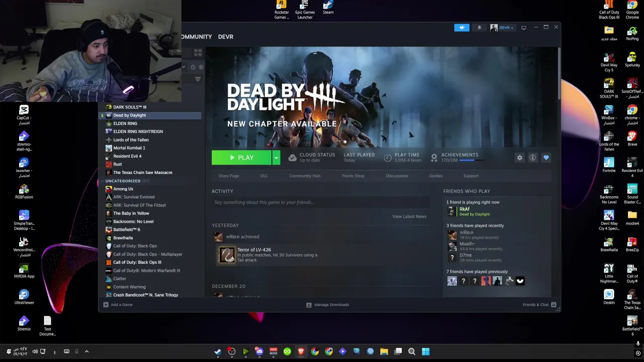Open OBS Studio in the taskbar
Image resolution: width=644 pixels, height=362 pixels.
[231, 351]
